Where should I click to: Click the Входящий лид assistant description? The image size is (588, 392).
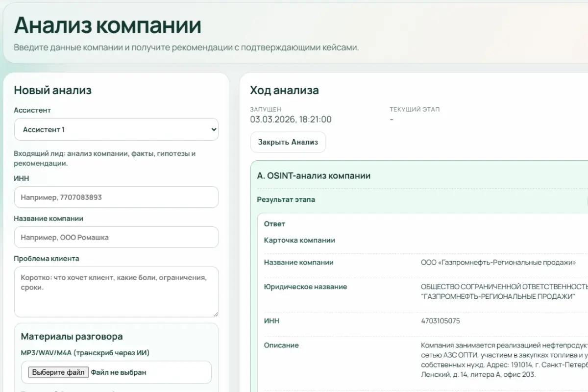tap(105, 158)
